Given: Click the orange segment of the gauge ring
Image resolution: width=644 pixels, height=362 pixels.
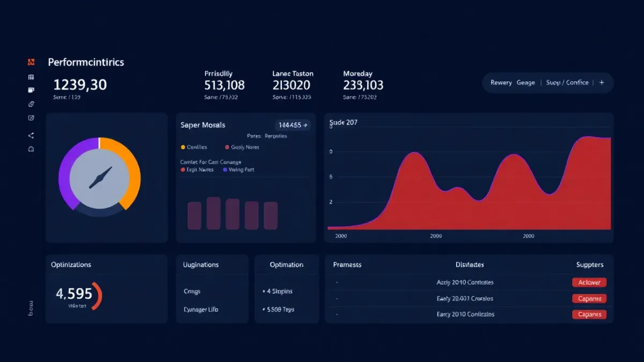Looking at the screenshot, I should tap(131, 172).
